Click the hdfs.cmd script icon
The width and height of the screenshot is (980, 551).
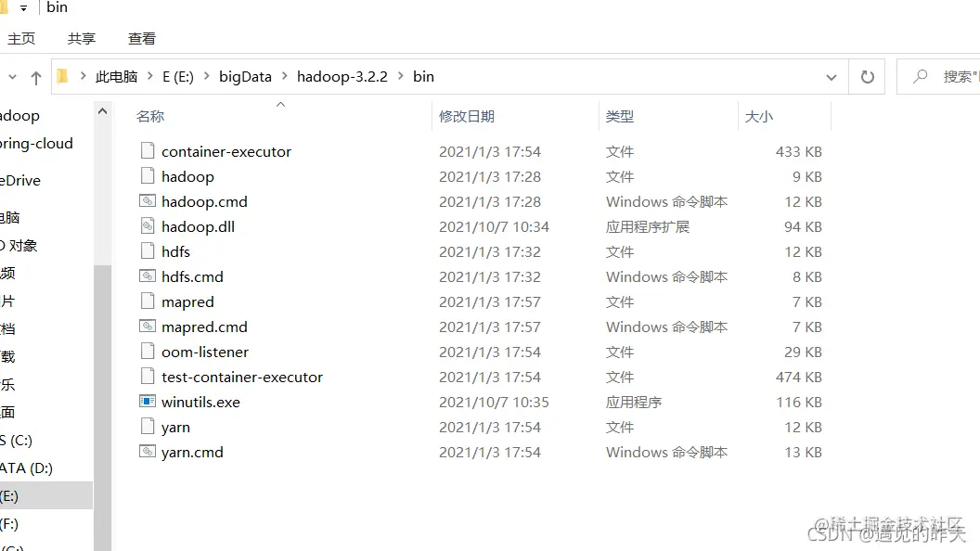[148, 276]
